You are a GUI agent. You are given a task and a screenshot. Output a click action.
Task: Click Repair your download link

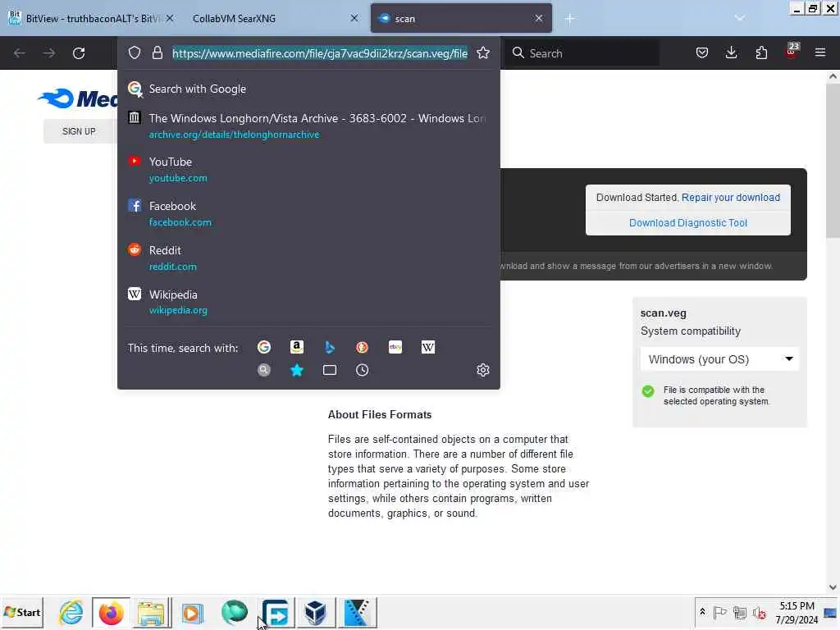pos(731,197)
